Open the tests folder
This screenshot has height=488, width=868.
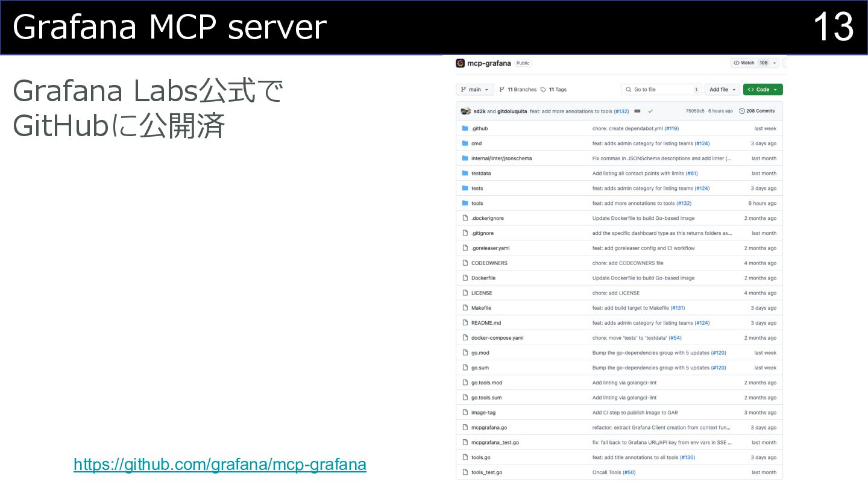[477, 188]
